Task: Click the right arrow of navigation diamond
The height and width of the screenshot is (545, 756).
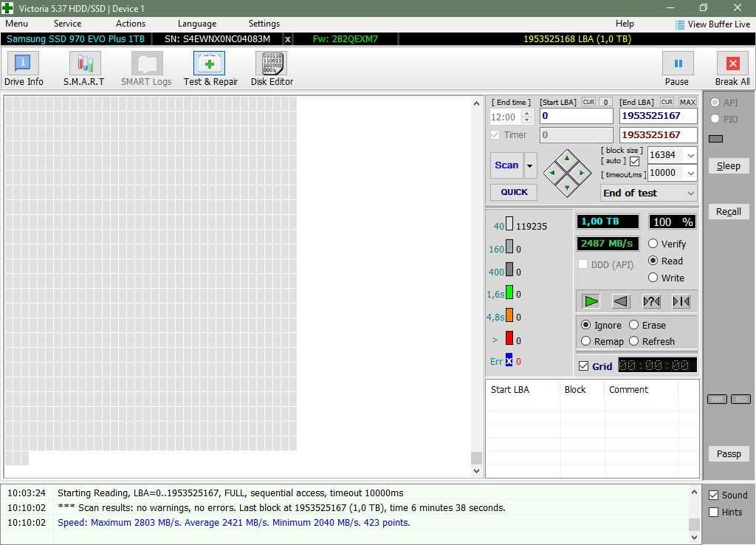Action: tap(582, 173)
